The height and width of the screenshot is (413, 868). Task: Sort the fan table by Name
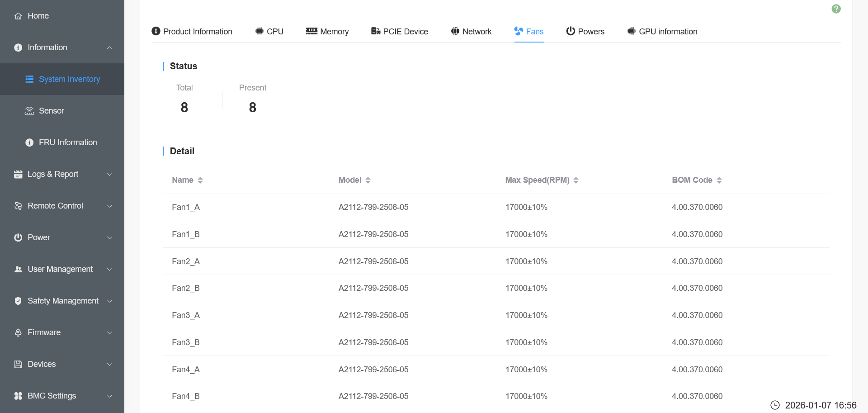200,180
